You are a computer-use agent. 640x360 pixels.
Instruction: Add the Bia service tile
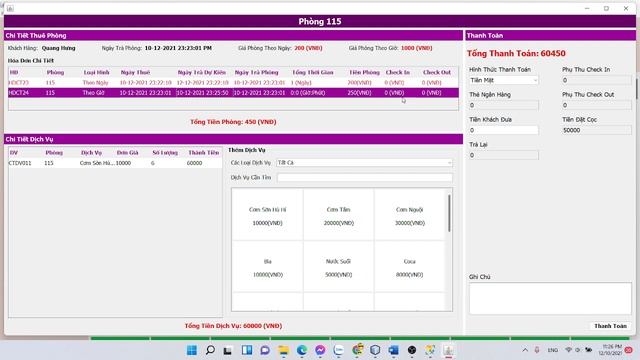tap(268, 267)
